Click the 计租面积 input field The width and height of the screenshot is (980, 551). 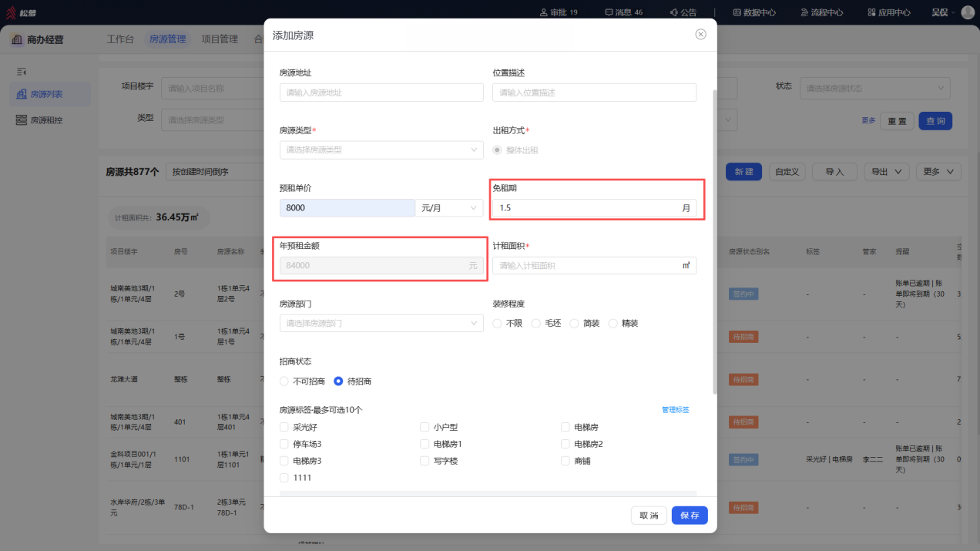tap(594, 266)
